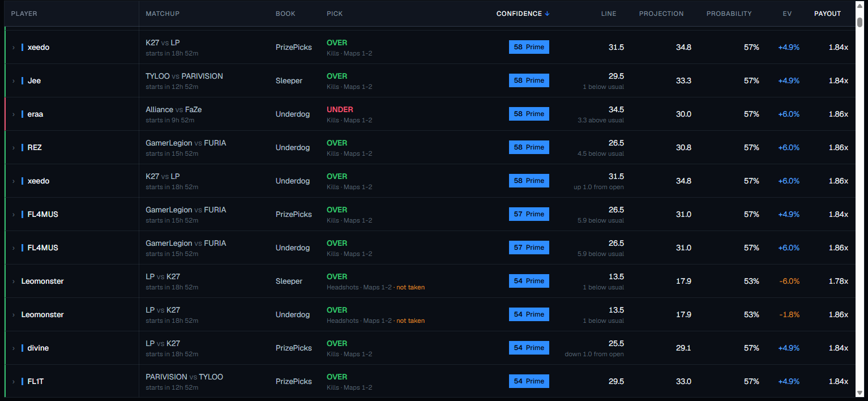Expand the FL4MUS Underdog row chevron

(14, 248)
